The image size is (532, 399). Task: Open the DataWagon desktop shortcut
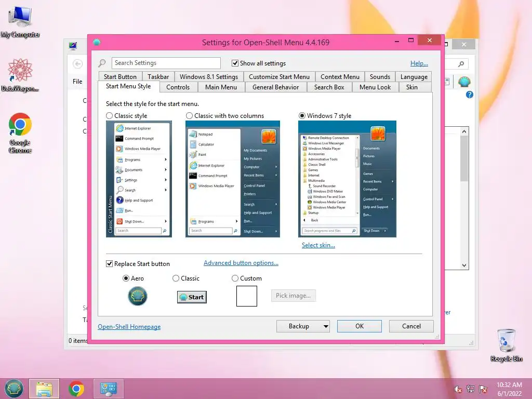20,75
